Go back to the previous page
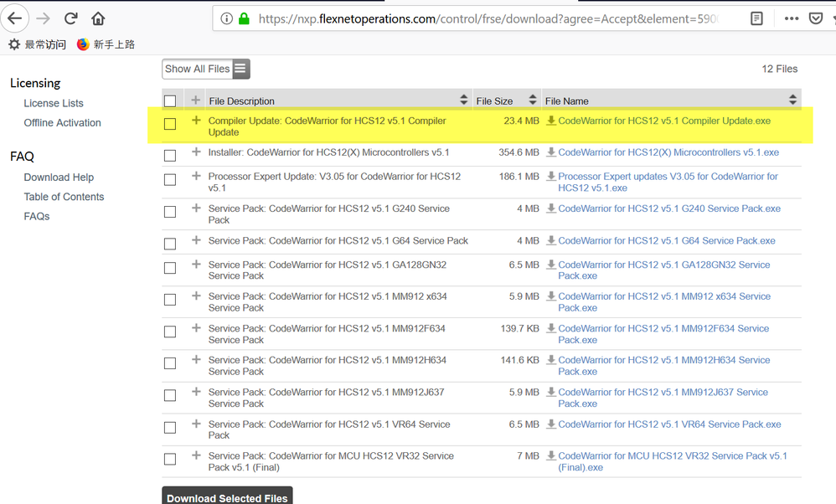Image resolution: width=836 pixels, height=504 pixels. click(15, 18)
